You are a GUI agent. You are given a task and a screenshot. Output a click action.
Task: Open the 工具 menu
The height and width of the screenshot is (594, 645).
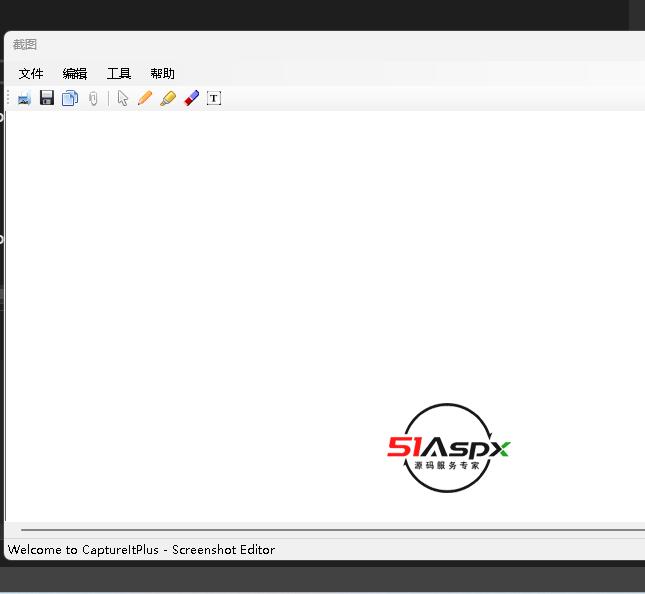tap(119, 74)
